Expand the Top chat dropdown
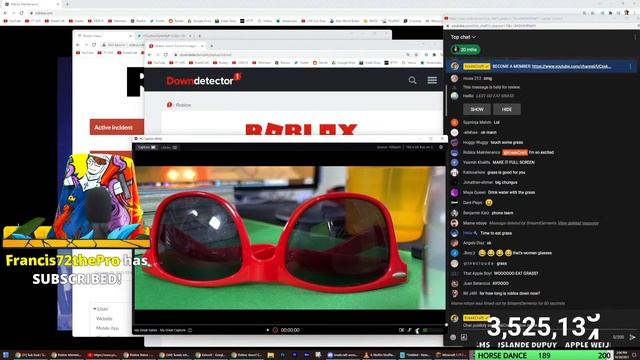This screenshot has height=360, width=640. [x=463, y=37]
